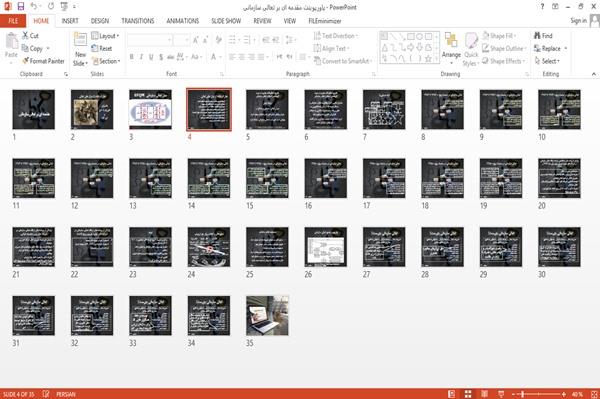The width and height of the screenshot is (600, 399).
Task: Open the Layout dropdown
Action: [x=106, y=36]
